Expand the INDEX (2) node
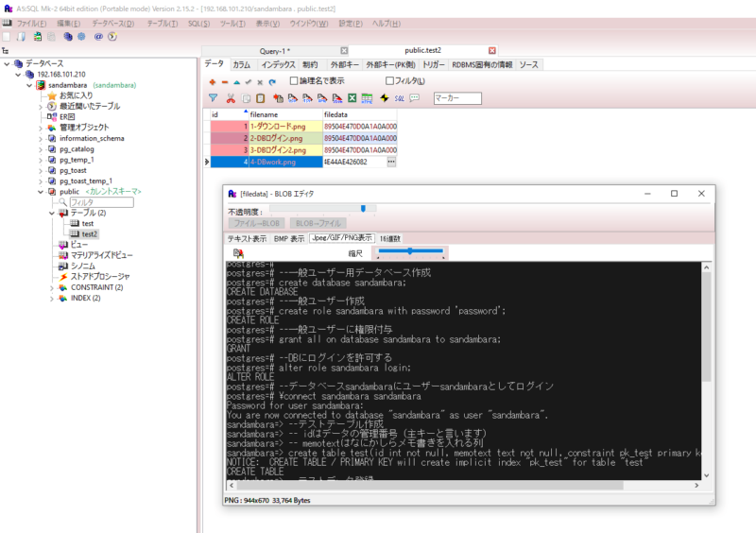The image size is (756, 533). (52, 298)
